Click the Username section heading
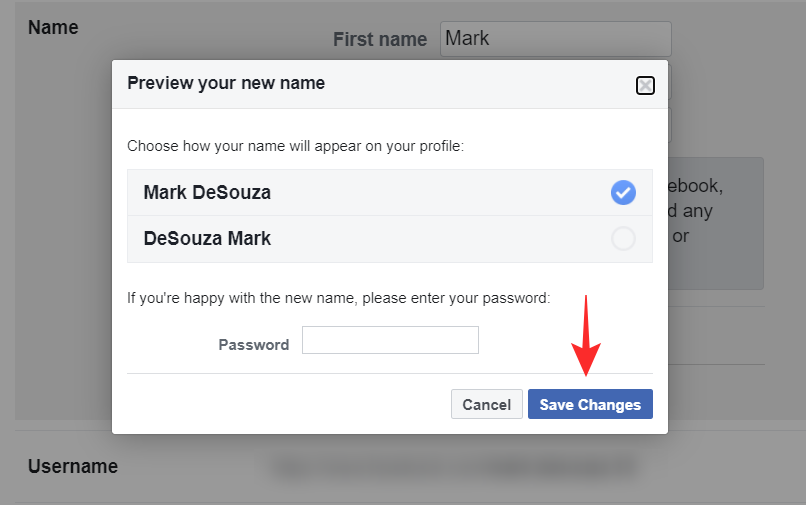Screen dimensions: 806x505 (73, 466)
